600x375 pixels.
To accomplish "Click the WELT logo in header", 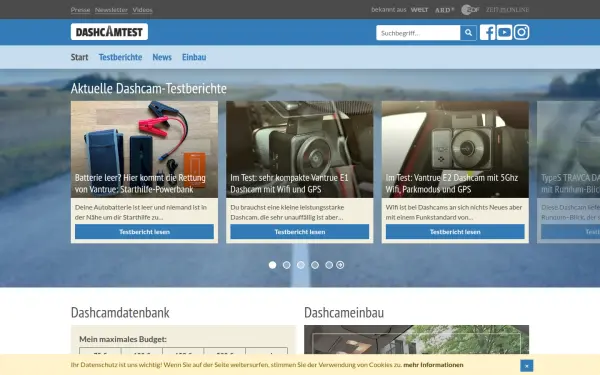I will 419,10.
